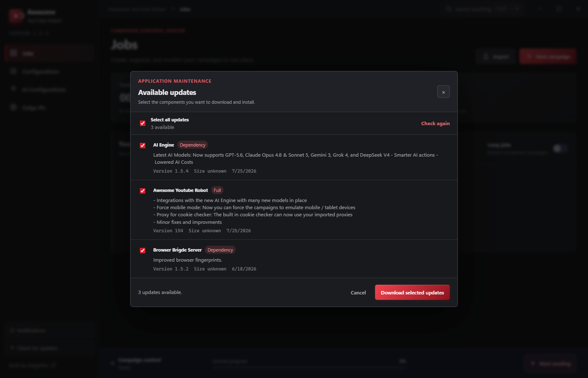The height and width of the screenshot is (378, 588).
Task: Click the 'AI Engine' title text
Action: point(163,145)
